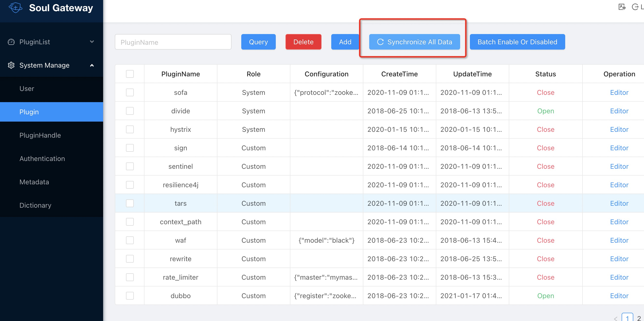Click the refresh icon in Synchronize button
Viewport: 644px width, 321px height.
coord(380,42)
